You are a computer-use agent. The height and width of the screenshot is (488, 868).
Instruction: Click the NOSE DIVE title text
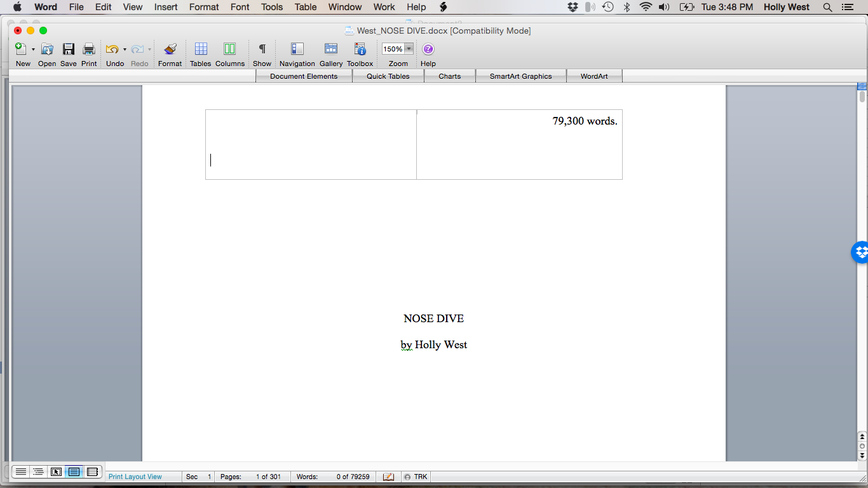tap(434, 318)
